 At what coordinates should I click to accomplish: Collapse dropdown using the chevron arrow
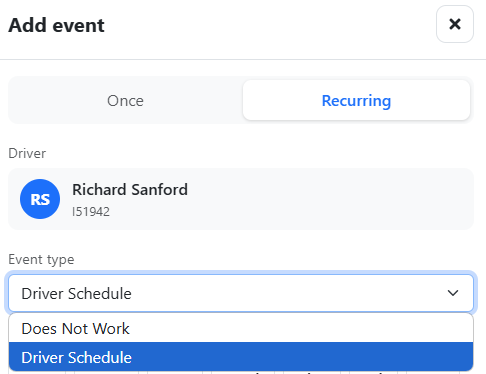point(453,293)
